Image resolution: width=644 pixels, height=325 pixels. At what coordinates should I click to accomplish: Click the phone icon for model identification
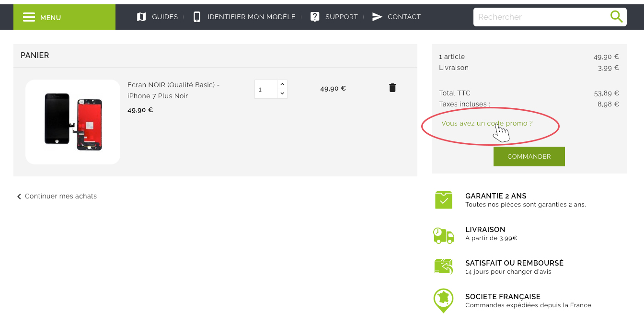click(x=196, y=17)
